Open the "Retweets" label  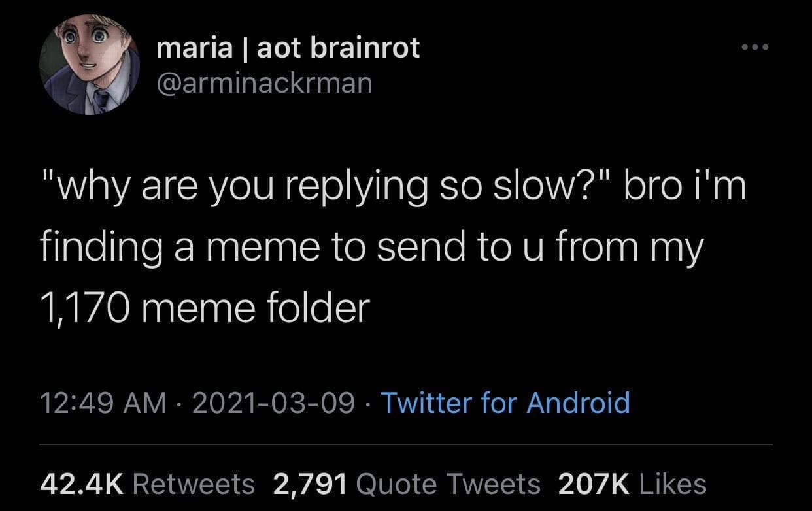tap(194, 484)
